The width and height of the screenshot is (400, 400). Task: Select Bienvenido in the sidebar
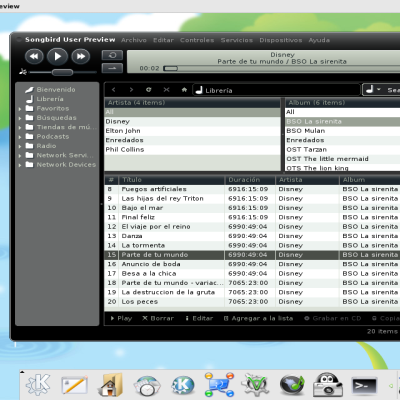tap(56, 89)
